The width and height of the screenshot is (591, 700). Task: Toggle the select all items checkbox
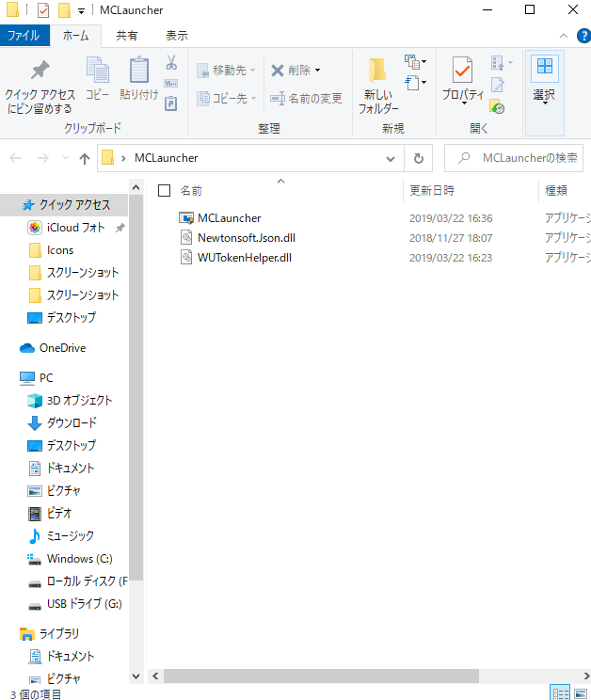pos(165,191)
